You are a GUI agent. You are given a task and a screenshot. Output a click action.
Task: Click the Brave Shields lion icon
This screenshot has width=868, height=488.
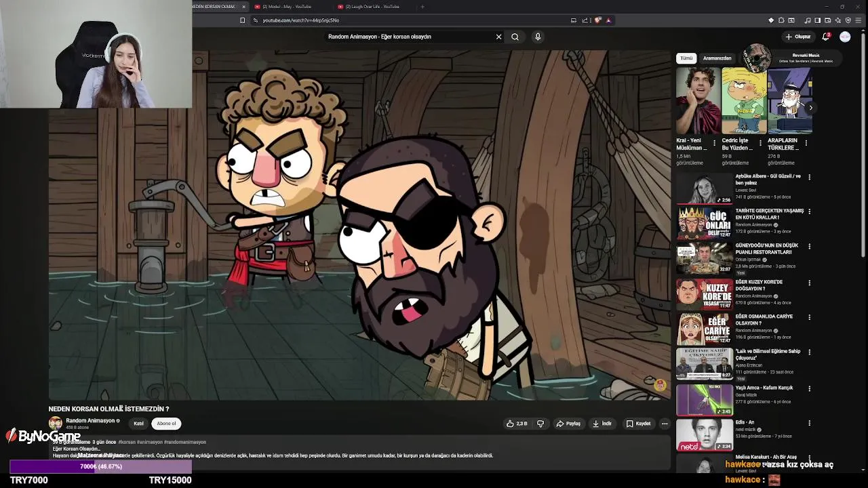[x=597, y=20]
